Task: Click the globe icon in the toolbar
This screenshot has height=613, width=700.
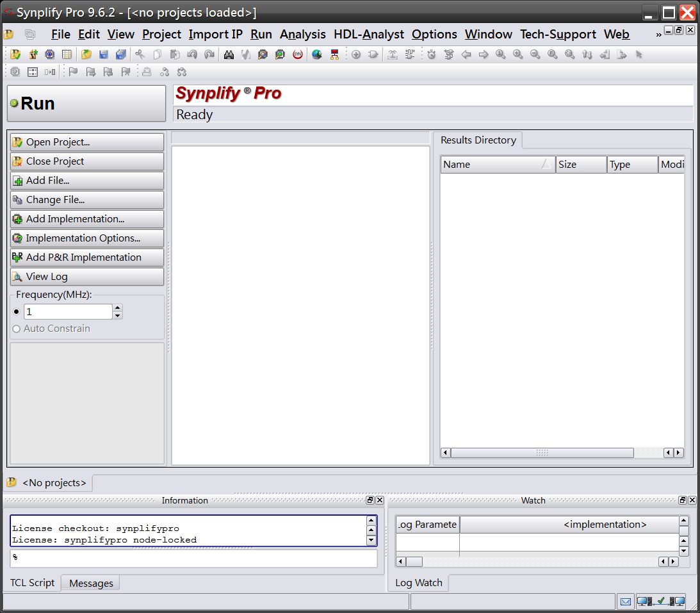Action: (316, 55)
